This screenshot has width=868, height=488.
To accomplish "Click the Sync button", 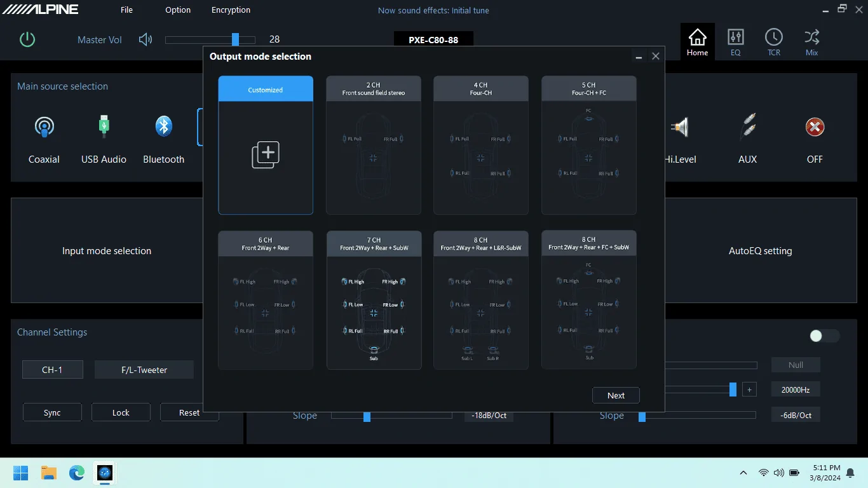I will click(x=52, y=412).
